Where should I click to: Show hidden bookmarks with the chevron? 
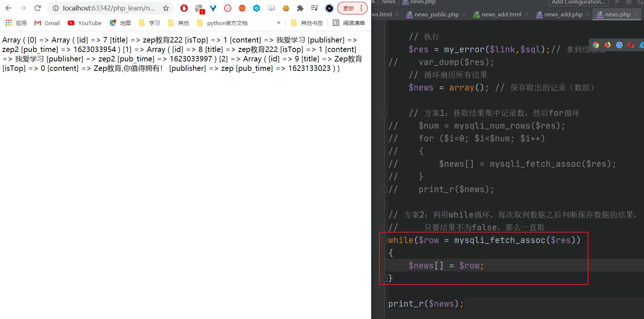279,23
